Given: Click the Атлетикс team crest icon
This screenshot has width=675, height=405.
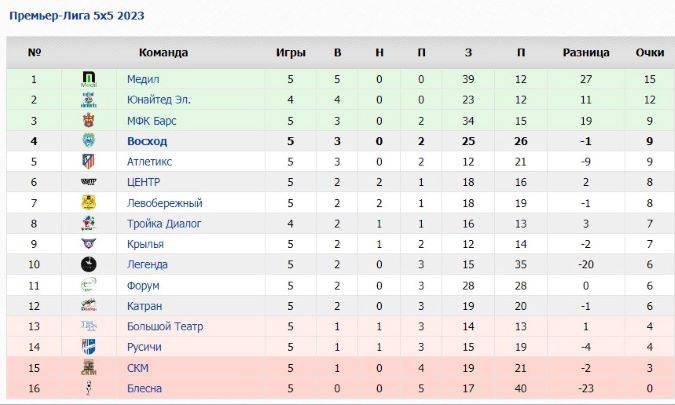Looking at the screenshot, I should 88,162.
